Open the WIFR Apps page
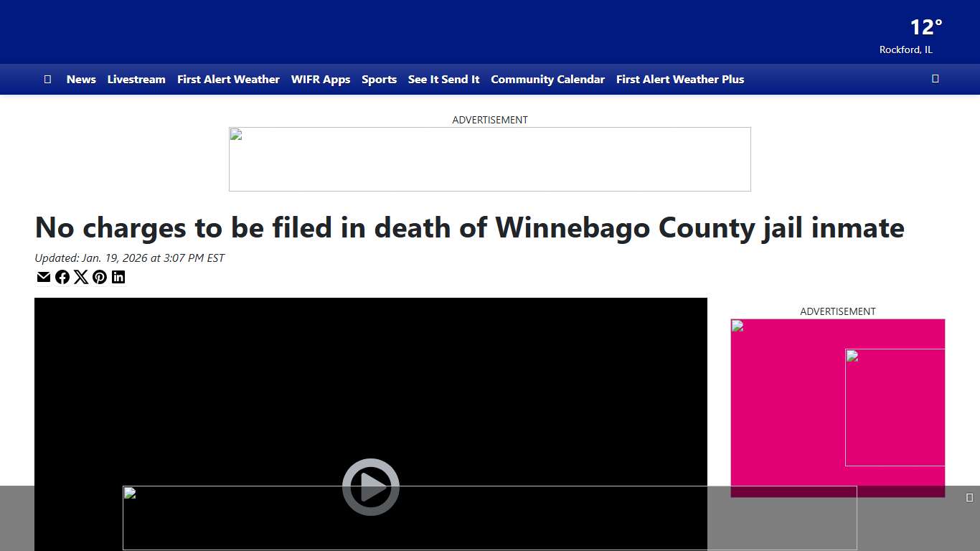The image size is (980, 551). coord(321,80)
